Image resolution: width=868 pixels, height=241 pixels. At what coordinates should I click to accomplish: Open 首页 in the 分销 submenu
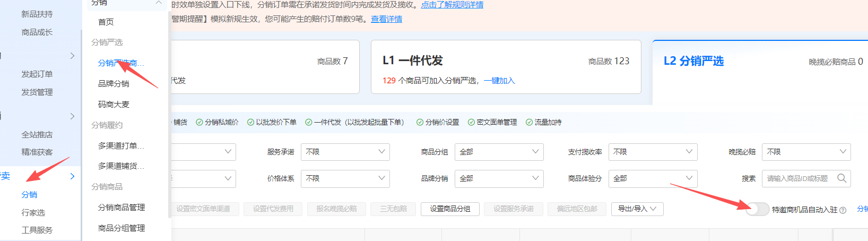coord(106,22)
